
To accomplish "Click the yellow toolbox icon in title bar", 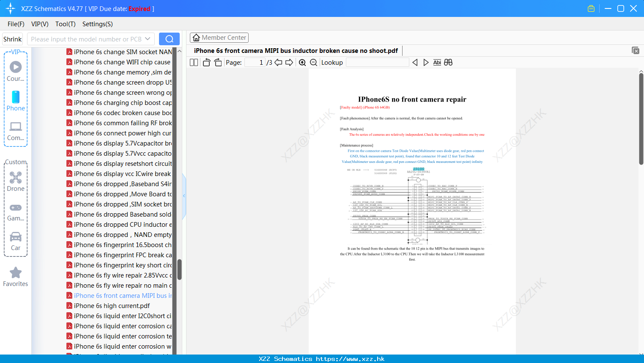I will tap(591, 8).
